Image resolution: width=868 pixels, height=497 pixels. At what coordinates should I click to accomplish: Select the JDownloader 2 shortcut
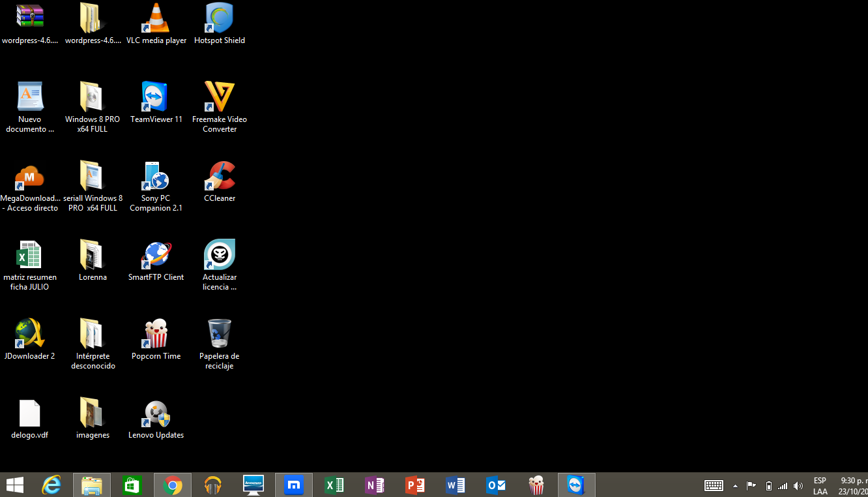tap(30, 334)
